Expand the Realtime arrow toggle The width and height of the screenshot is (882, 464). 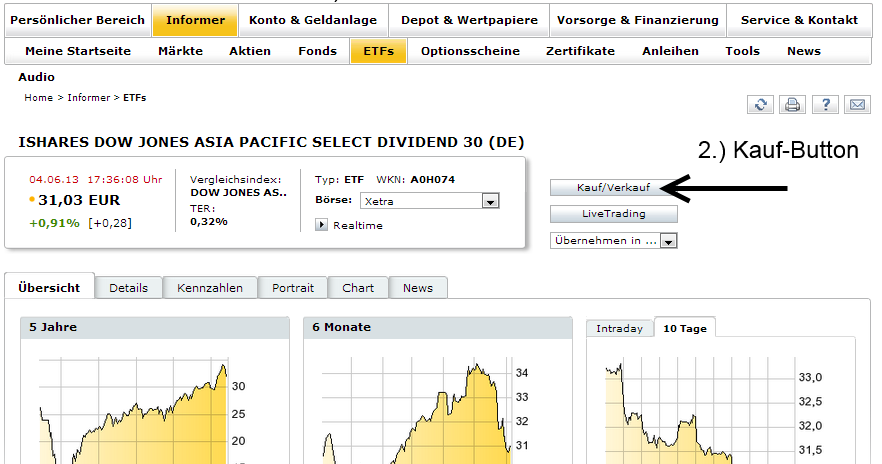[321, 225]
